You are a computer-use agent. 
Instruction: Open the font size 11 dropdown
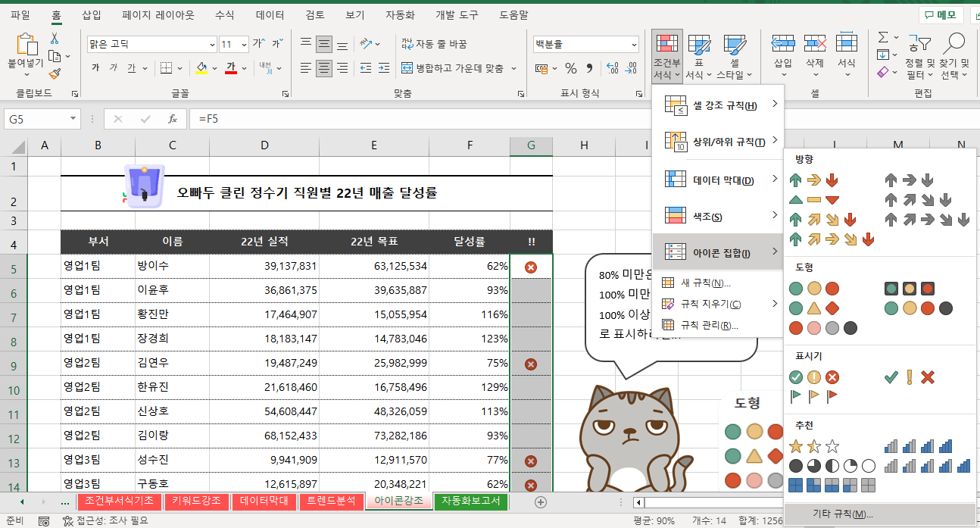click(x=244, y=45)
